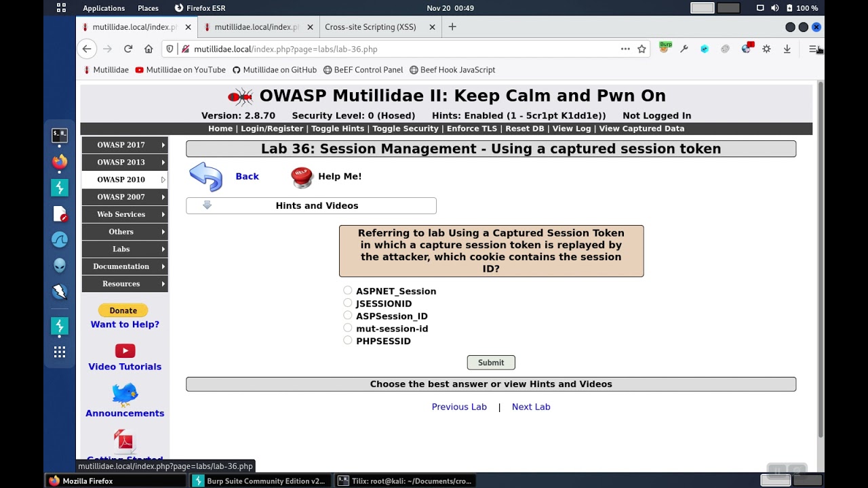Image resolution: width=868 pixels, height=488 pixels.
Task: Select the PHPSESSID radio option
Action: [x=348, y=340]
